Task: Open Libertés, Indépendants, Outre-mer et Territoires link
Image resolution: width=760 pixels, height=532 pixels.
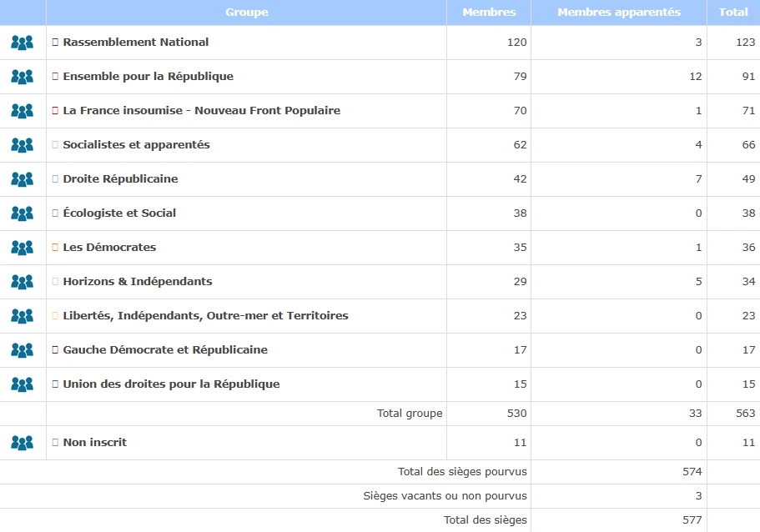Action: [205, 316]
